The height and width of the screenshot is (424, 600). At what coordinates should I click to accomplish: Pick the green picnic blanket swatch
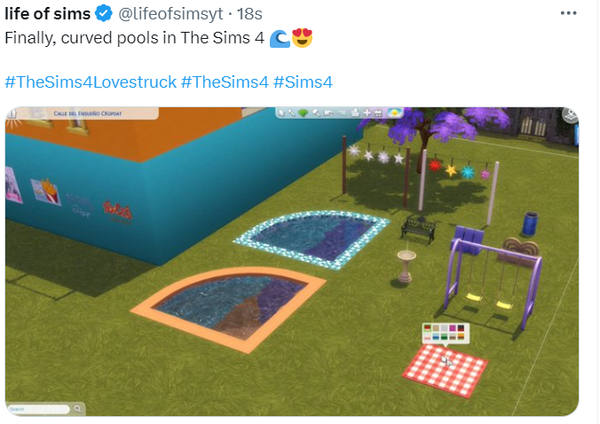[444, 336]
